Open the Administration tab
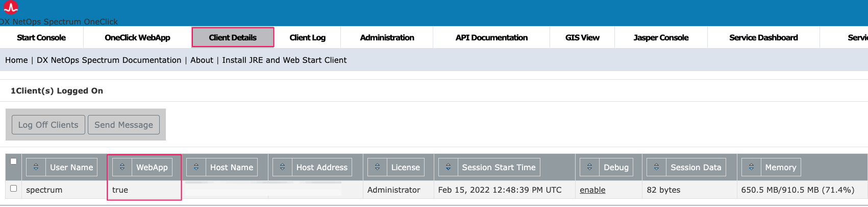Screen dimensions: 868x207 coord(387,37)
